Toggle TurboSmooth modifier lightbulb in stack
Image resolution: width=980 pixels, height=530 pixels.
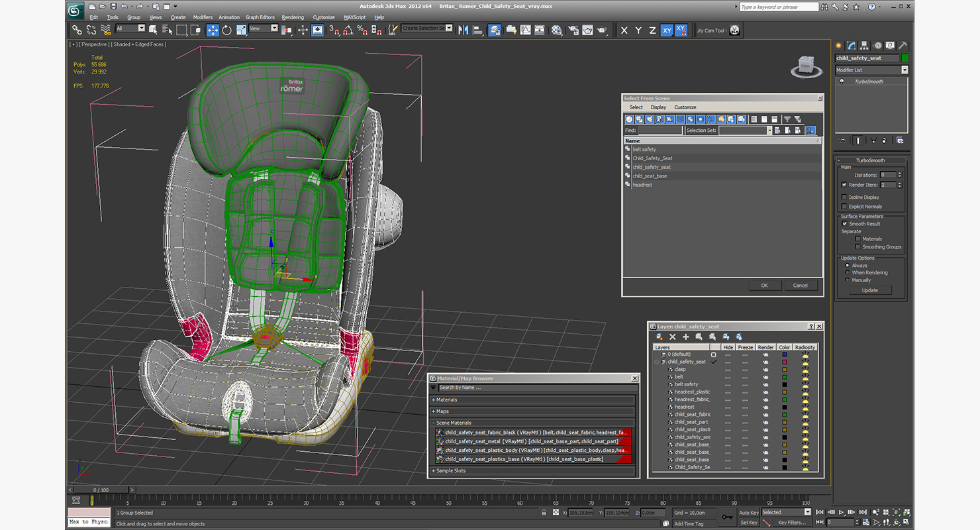(x=842, y=81)
